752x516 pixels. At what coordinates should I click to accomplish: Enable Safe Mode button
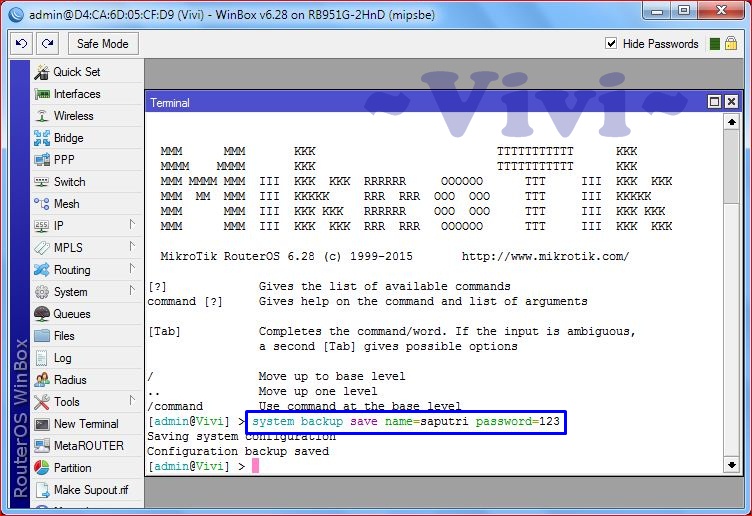[x=103, y=44]
